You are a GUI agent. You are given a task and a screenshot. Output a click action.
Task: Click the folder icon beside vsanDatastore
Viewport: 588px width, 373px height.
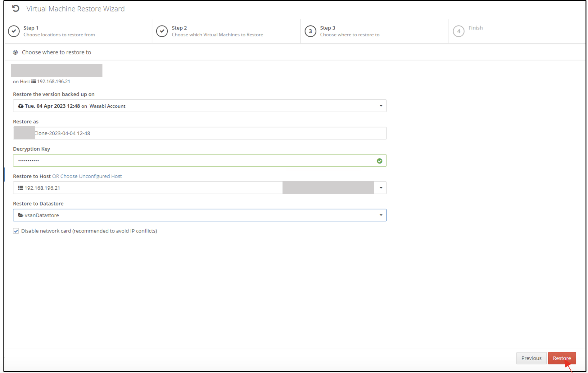pyautogui.click(x=21, y=215)
